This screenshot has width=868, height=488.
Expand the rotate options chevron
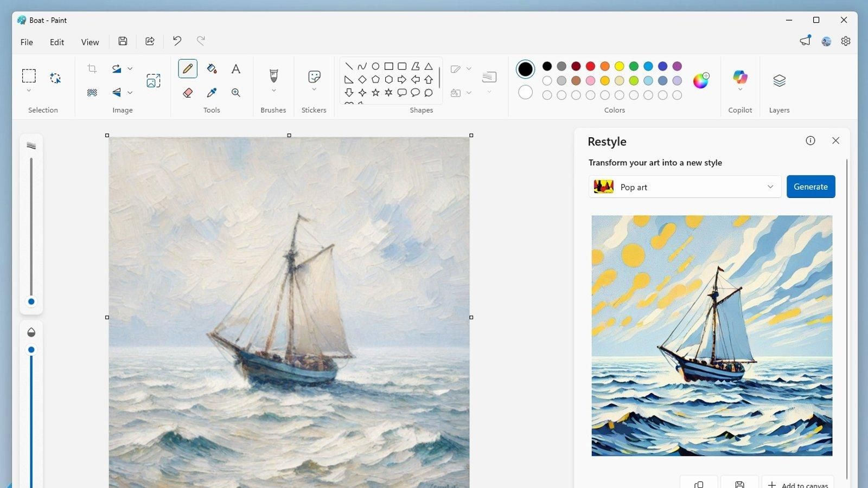point(130,68)
